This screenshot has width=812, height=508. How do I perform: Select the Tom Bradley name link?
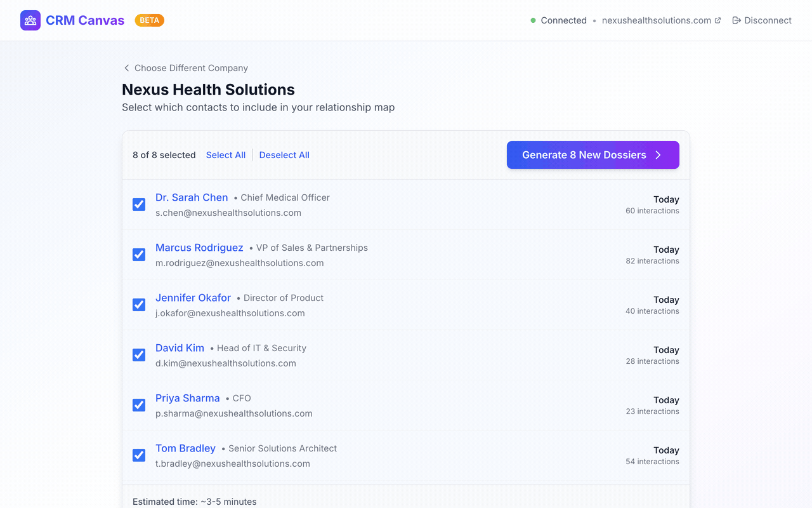point(185,448)
